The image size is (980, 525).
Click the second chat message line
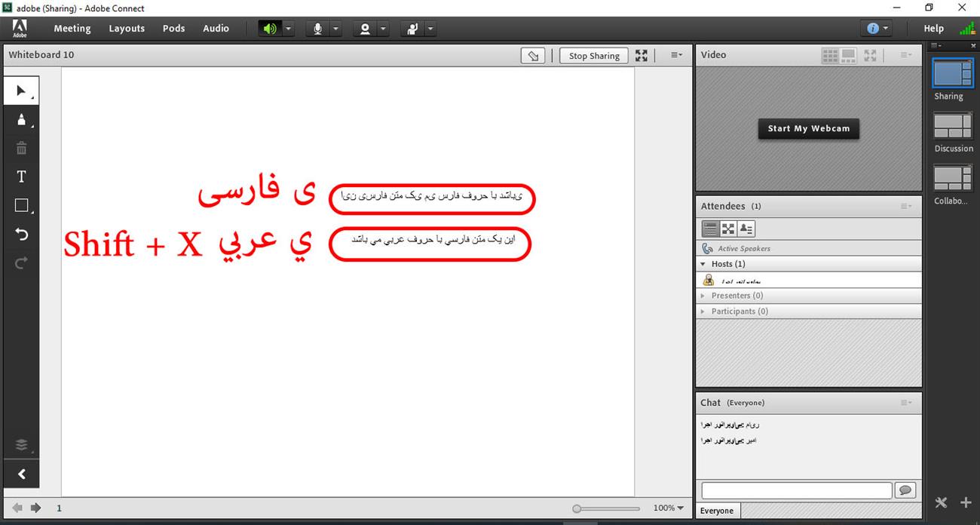(x=728, y=439)
